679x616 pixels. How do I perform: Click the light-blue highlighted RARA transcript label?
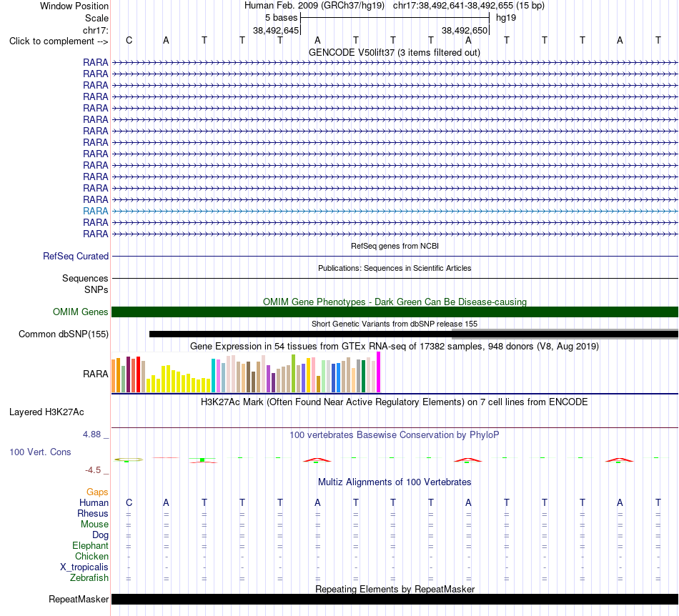pos(95,212)
